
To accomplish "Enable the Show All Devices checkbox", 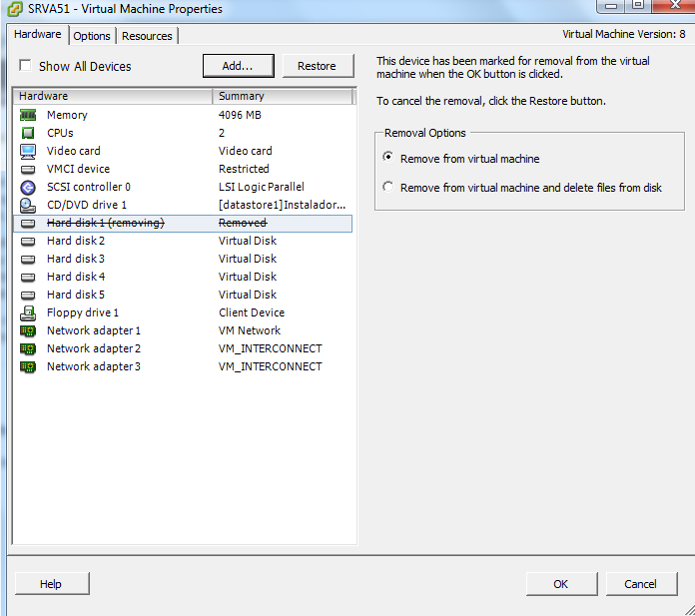I will 25,66.
